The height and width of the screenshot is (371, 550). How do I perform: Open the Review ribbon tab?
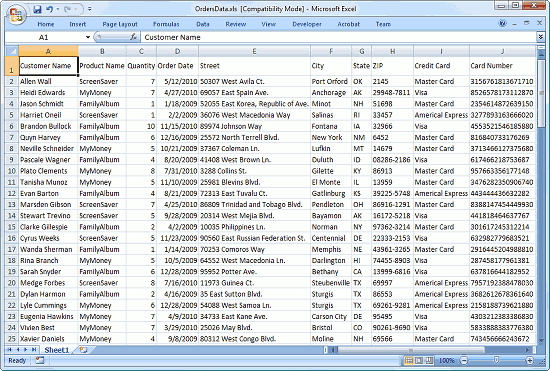click(235, 24)
